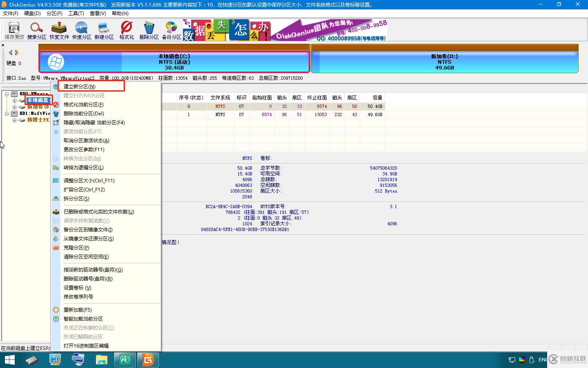Choose 清除分区空闲空间(E) menu entry

coord(106,257)
